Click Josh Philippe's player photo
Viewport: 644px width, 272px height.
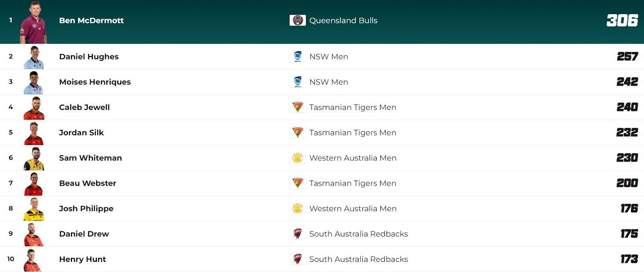(34, 209)
